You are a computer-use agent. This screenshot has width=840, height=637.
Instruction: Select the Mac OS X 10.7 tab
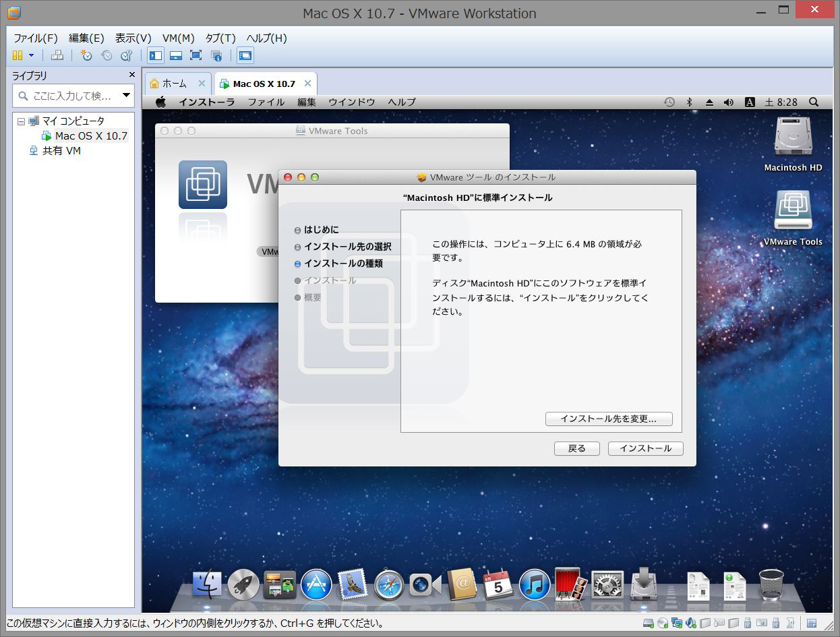(264, 84)
